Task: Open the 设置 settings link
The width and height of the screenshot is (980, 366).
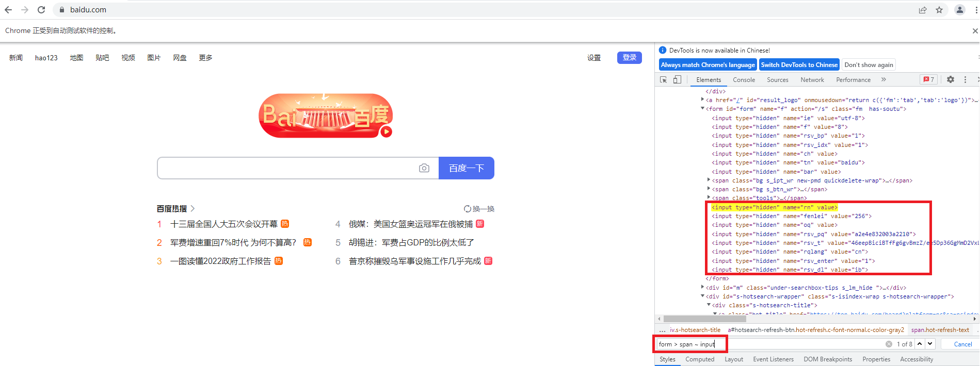Action: 594,58
